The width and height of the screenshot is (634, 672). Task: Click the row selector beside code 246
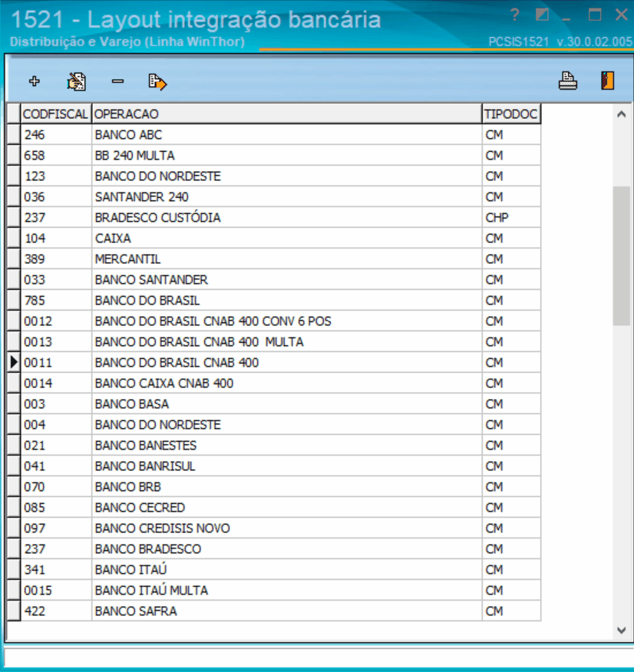pyautogui.click(x=14, y=134)
